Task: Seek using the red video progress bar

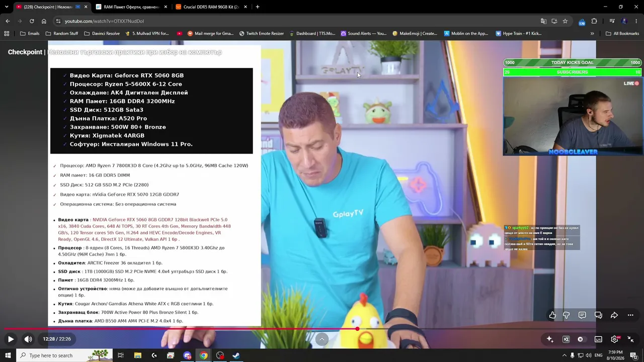Action: (x=322, y=329)
